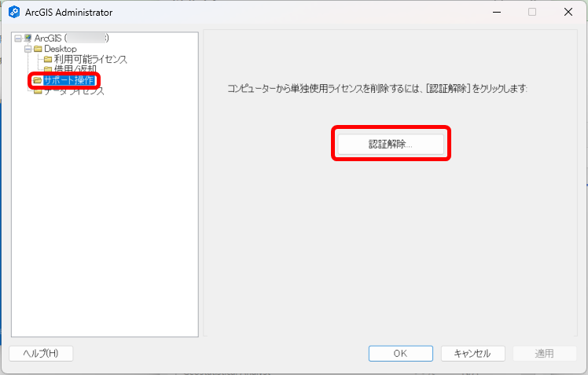Click the Desktop folder icon

coord(38,49)
